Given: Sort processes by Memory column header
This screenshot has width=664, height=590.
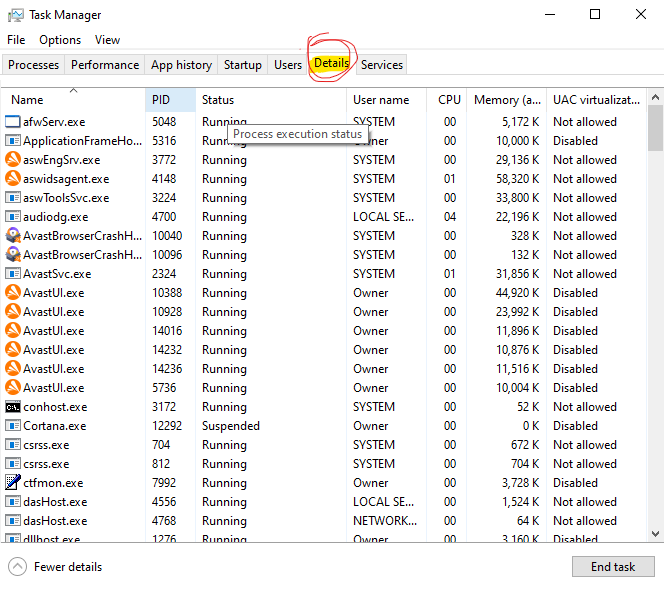Looking at the screenshot, I should [x=507, y=100].
